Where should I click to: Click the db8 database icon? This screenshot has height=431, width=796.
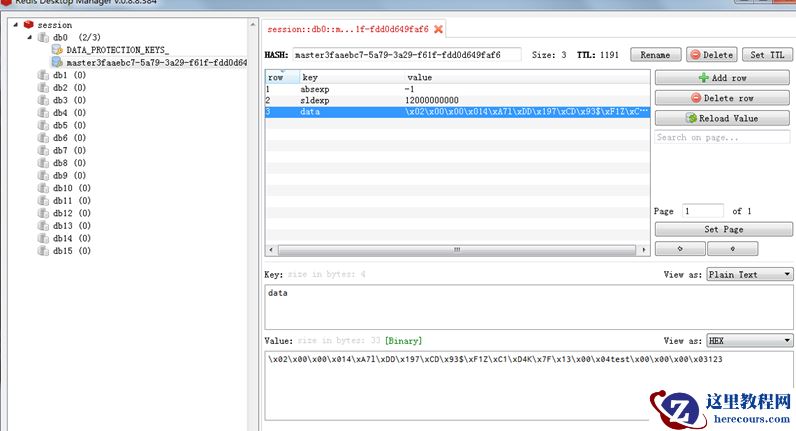pos(43,163)
